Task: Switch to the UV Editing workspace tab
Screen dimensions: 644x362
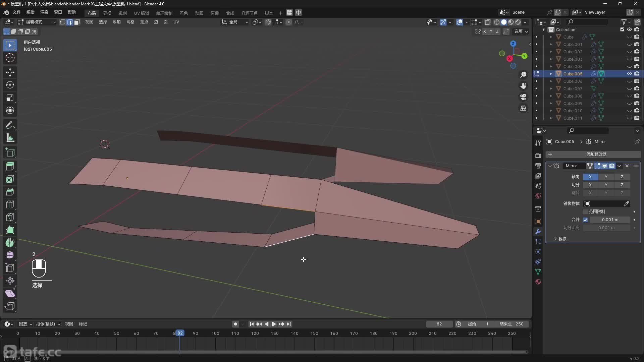Action: pos(142,13)
